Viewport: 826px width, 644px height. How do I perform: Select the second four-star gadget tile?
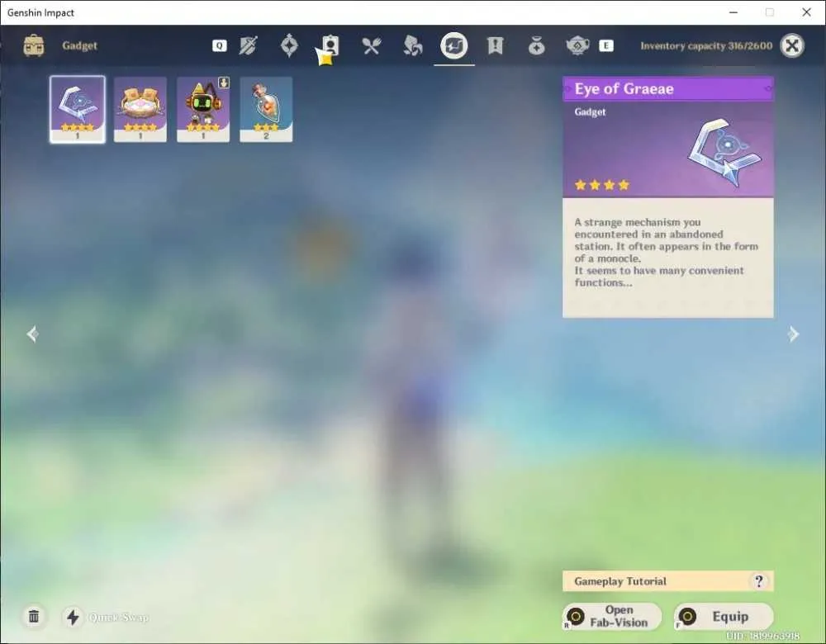pyautogui.click(x=140, y=110)
